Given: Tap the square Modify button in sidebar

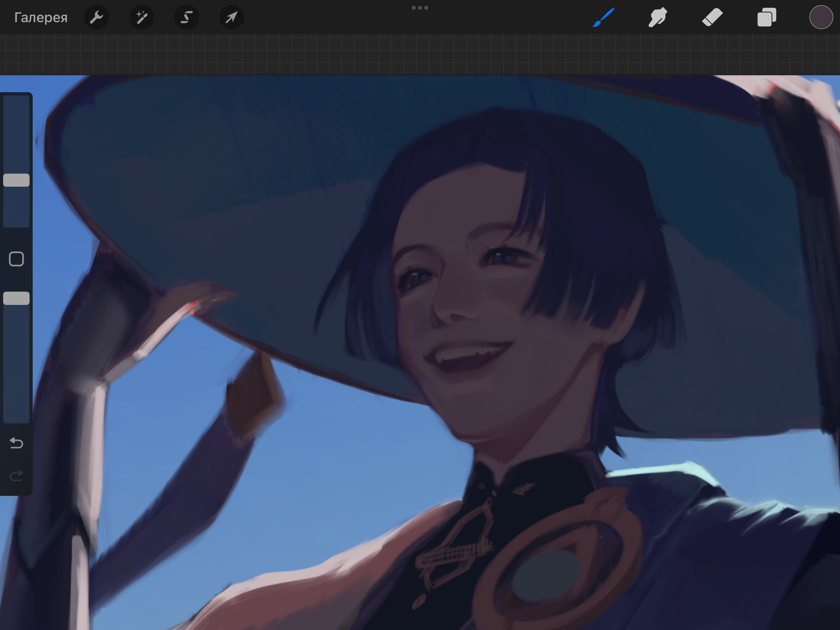Looking at the screenshot, I should click(x=16, y=259).
